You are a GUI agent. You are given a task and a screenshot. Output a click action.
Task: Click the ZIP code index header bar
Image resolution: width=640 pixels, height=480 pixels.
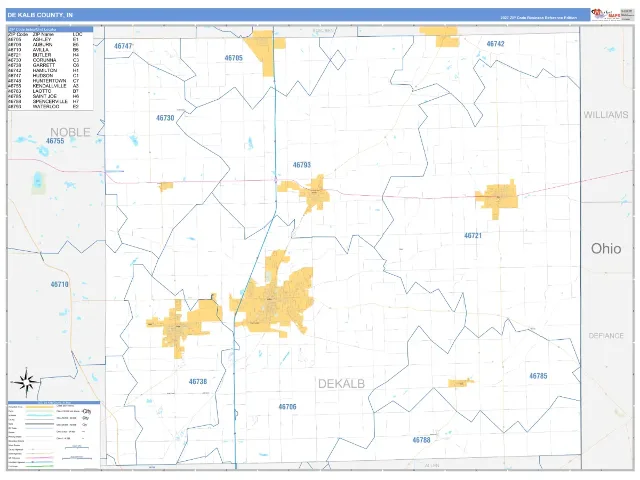[x=50, y=29]
